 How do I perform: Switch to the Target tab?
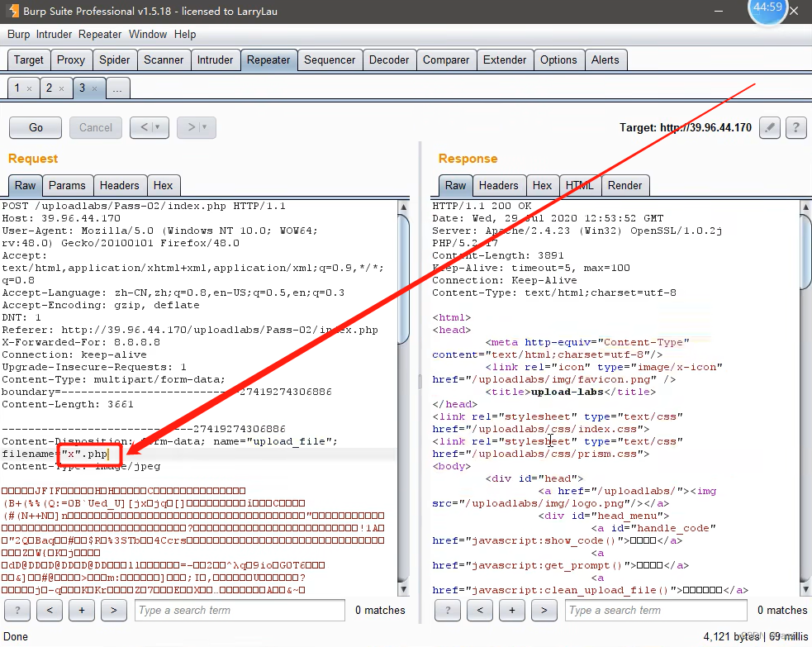pos(28,60)
